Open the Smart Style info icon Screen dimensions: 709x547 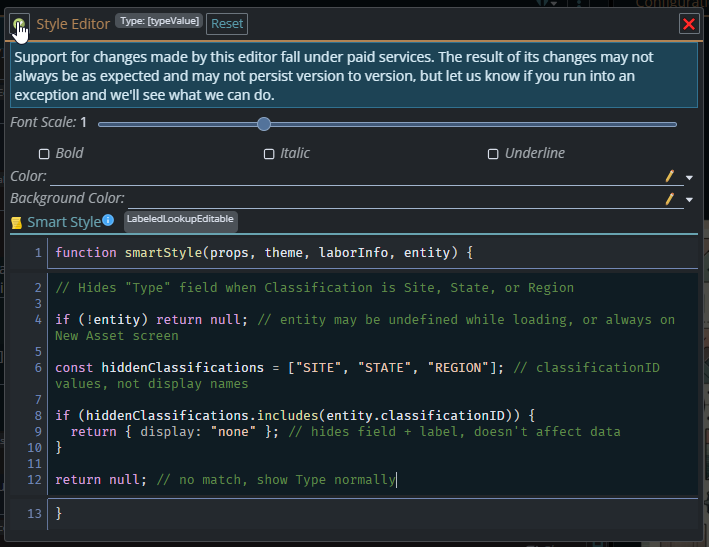(x=108, y=220)
